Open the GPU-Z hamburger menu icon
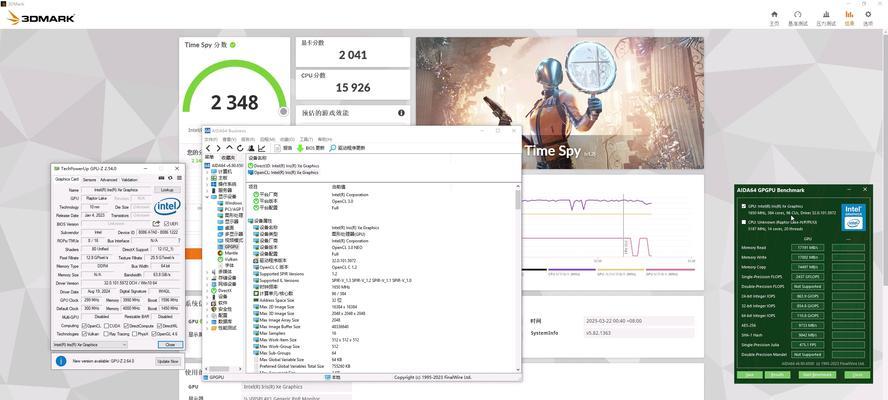The image size is (888, 400). coord(179,178)
